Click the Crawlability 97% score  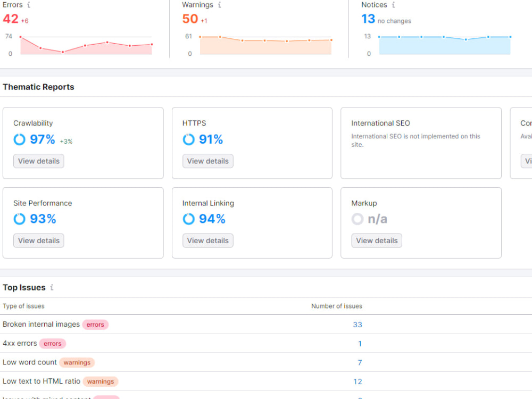(x=43, y=139)
